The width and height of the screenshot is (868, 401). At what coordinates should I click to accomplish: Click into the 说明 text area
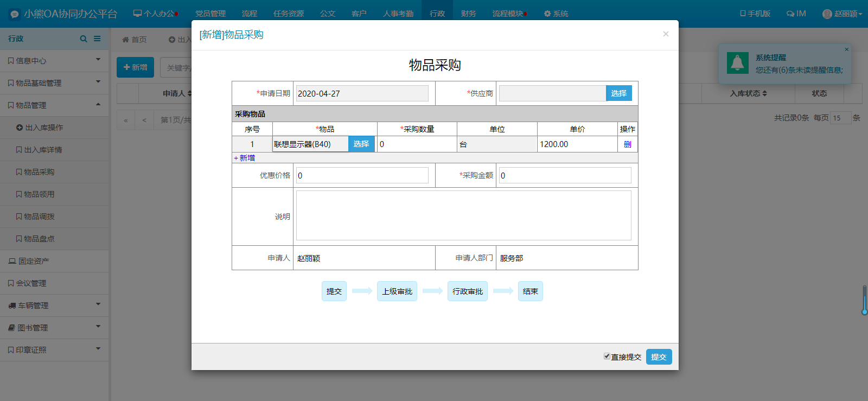coord(464,215)
